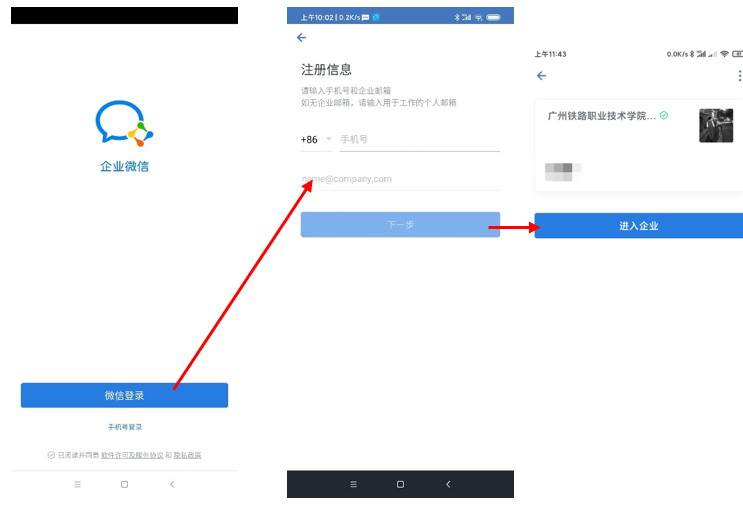This screenshot has height=515, width=743.
Task: Click wifi icon in 10:02 status bar
Action: 479,18
